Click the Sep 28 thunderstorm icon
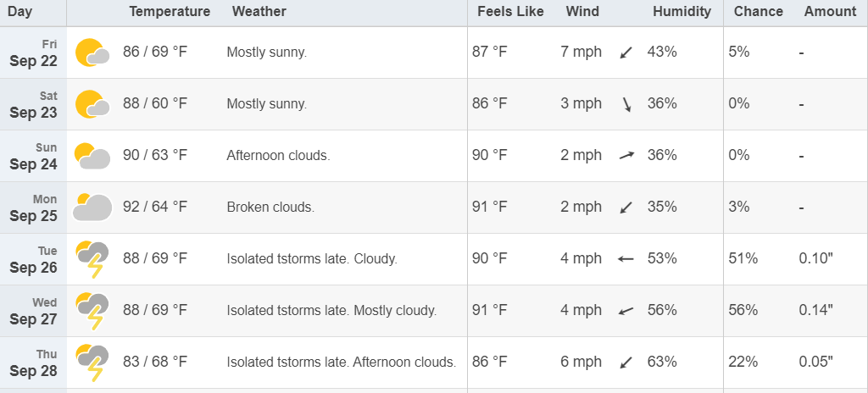This screenshot has height=393, width=868. pyautogui.click(x=92, y=363)
